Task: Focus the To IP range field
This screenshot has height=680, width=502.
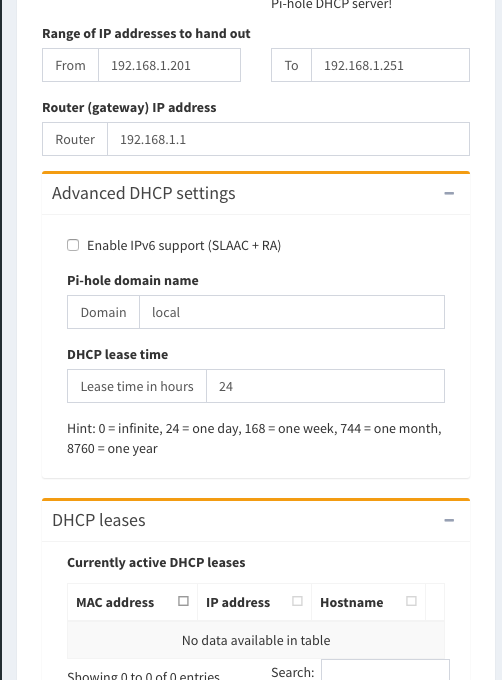Action: (390, 65)
